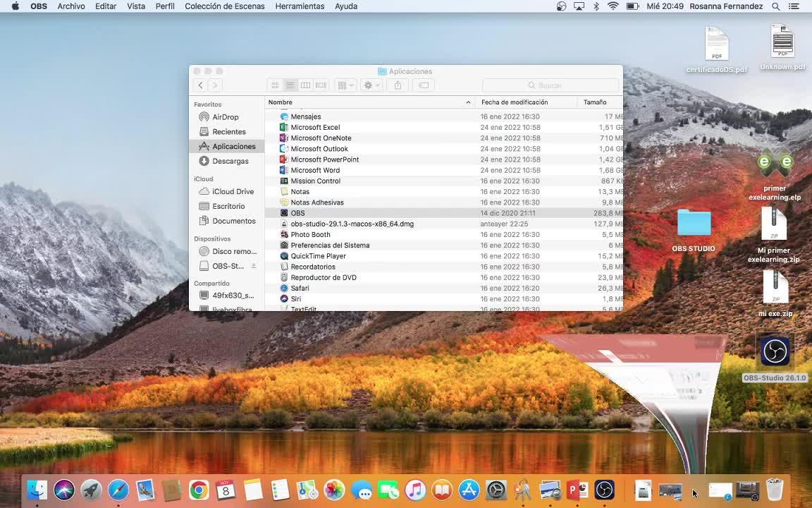This screenshot has width=812, height=508.
Task: Open iTunes music icon in Dock
Action: pos(415,490)
